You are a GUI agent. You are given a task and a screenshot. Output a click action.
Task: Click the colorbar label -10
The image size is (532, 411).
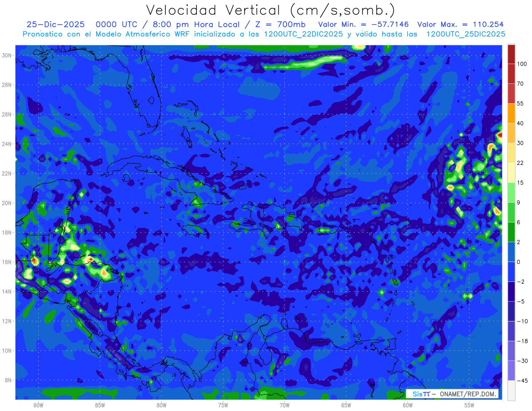pos(522,321)
